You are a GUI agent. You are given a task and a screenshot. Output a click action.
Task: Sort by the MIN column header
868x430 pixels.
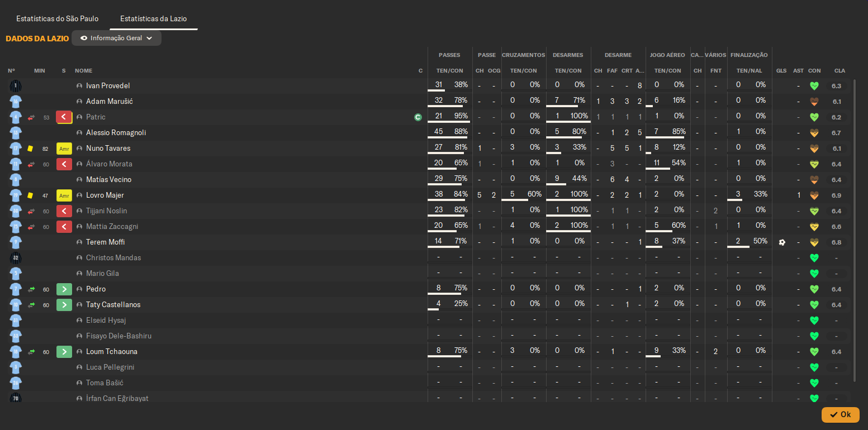pyautogui.click(x=40, y=71)
